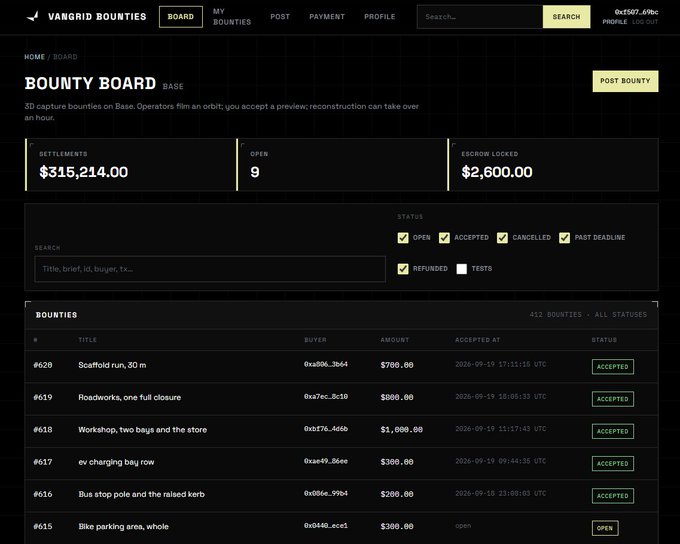The width and height of the screenshot is (680, 544).
Task: Click the Accepted At column header
Action: pos(477,340)
